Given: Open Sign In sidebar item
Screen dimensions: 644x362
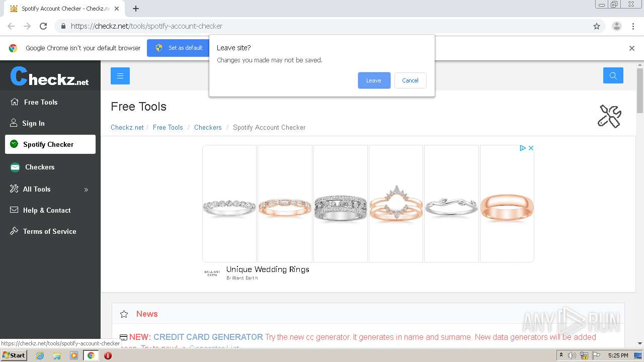Looking at the screenshot, I should (x=33, y=123).
